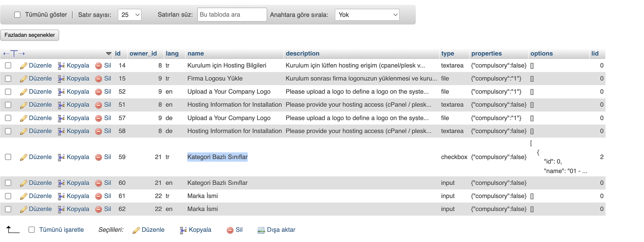Select the checkbox for row id 57
The height and width of the screenshot is (242, 644).
click(x=8, y=118)
